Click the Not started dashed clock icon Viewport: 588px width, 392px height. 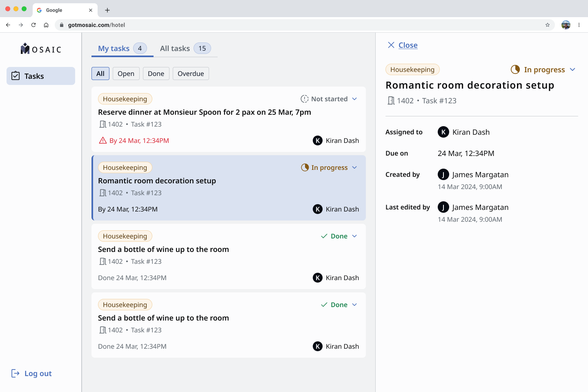pyautogui.click(x=305, y=99)
